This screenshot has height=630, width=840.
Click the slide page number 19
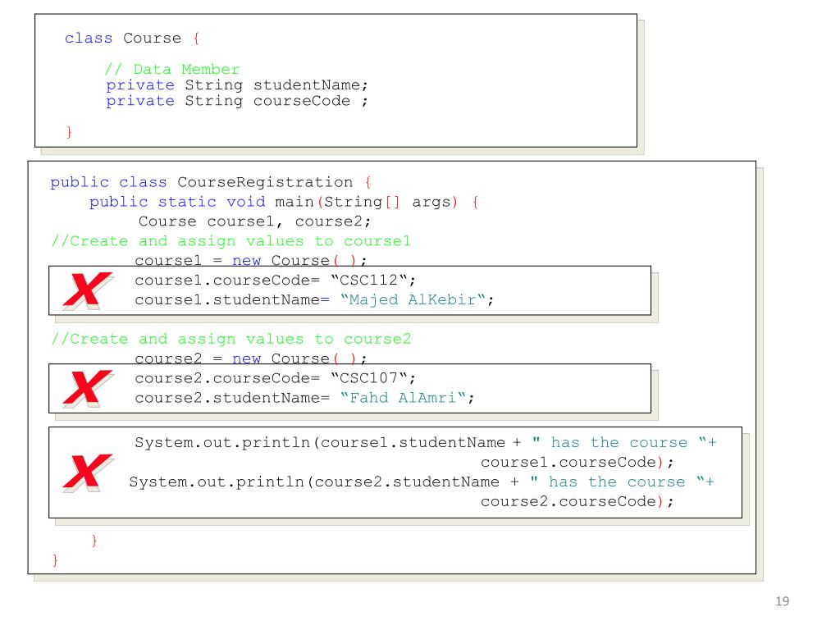[x=782, y=601]
